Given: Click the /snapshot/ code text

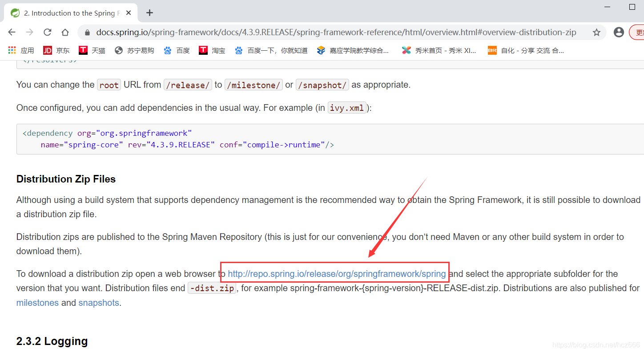Looking at the screenshot, I should coord(322,85).
